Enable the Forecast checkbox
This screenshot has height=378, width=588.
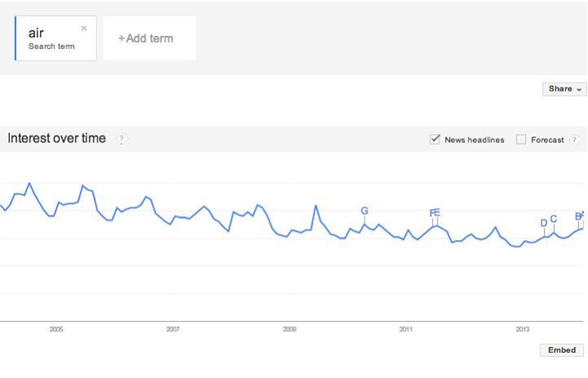521,140
